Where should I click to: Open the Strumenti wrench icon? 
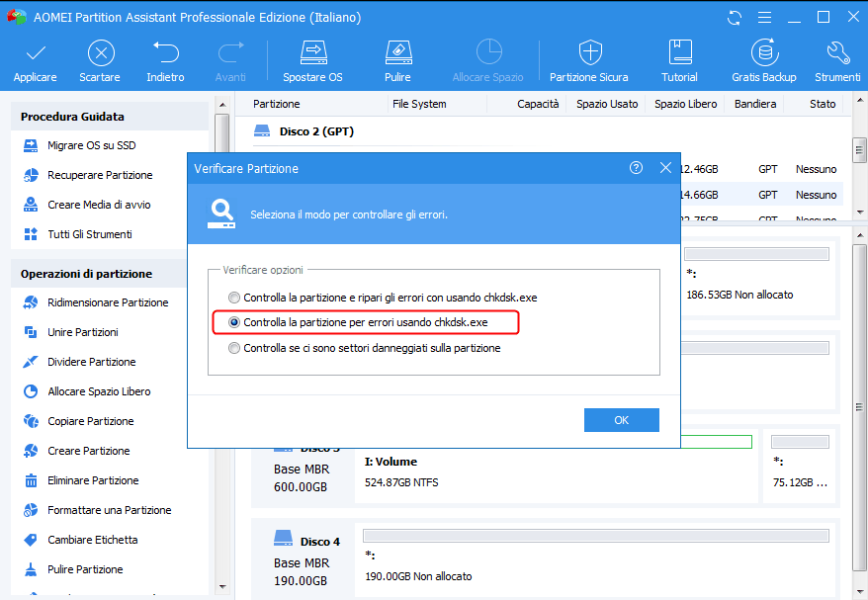[838, 52]
